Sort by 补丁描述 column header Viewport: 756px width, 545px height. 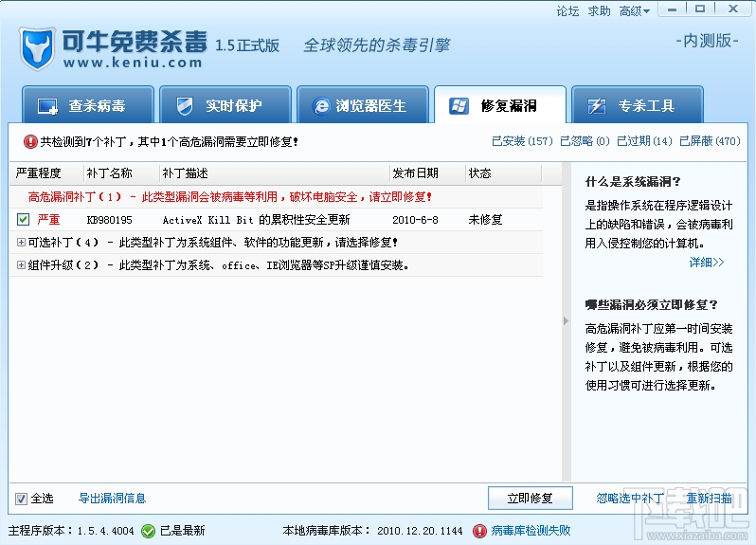pos(275,173)
